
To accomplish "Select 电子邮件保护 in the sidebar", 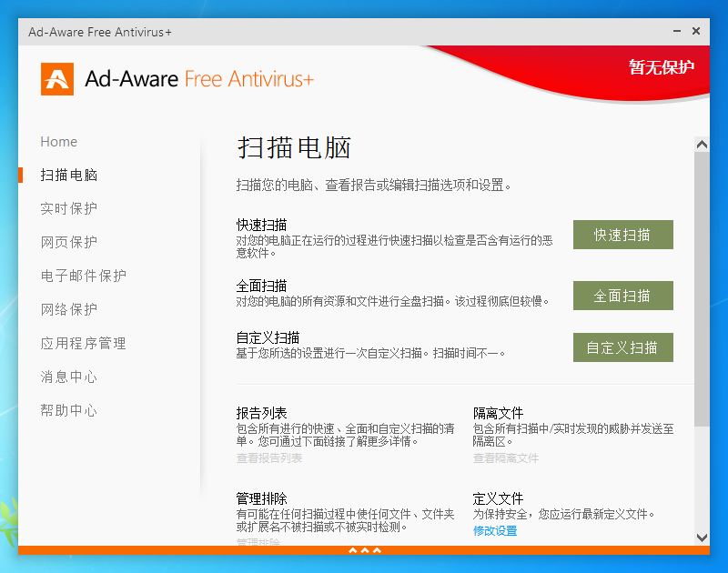I will click(x=84, y=276).
